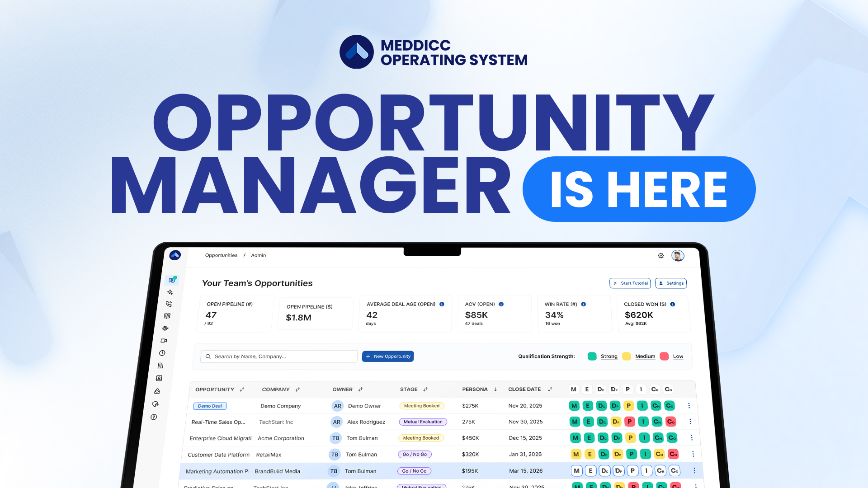Open row menu for Real-Time Sales Op
This screenshot has height=488, width=868.
coord(690,422)
